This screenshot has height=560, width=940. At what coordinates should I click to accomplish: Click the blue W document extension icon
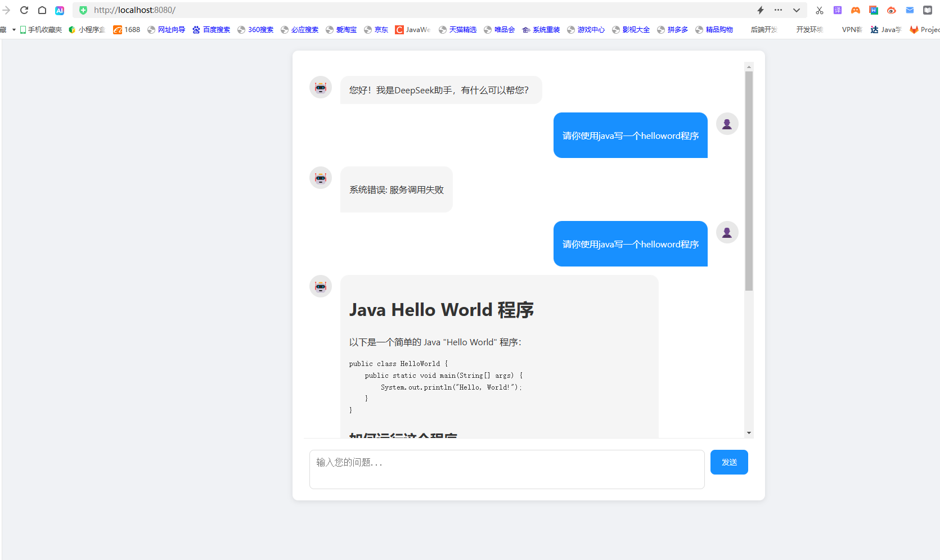[x=874, y=10]
